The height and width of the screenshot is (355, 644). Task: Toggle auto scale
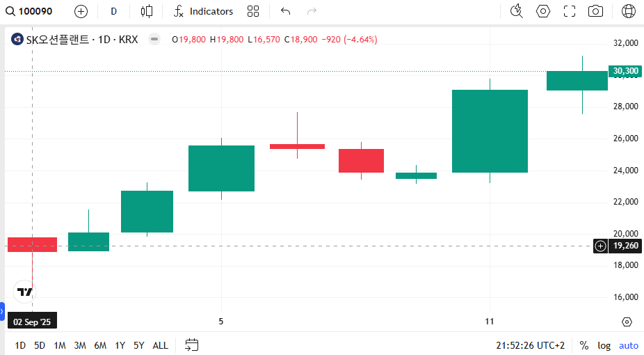click(629, 345)
